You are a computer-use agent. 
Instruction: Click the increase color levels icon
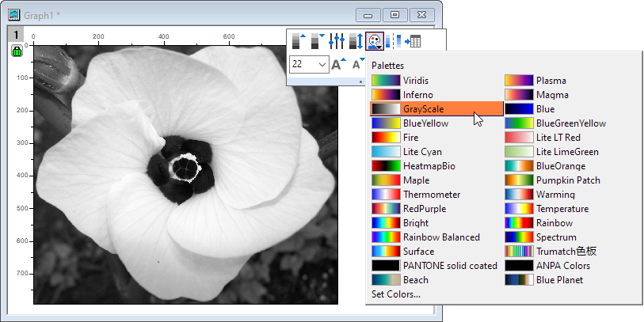[298, 41]
